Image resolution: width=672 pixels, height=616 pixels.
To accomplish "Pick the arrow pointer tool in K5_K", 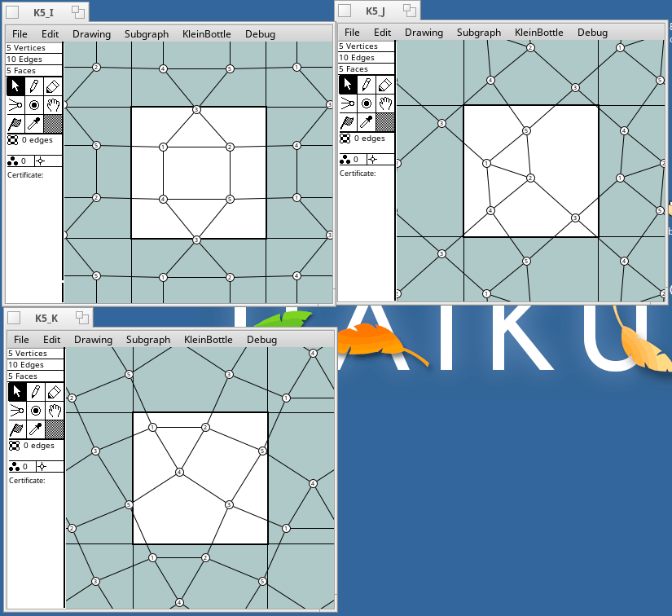I will (17, 392).
